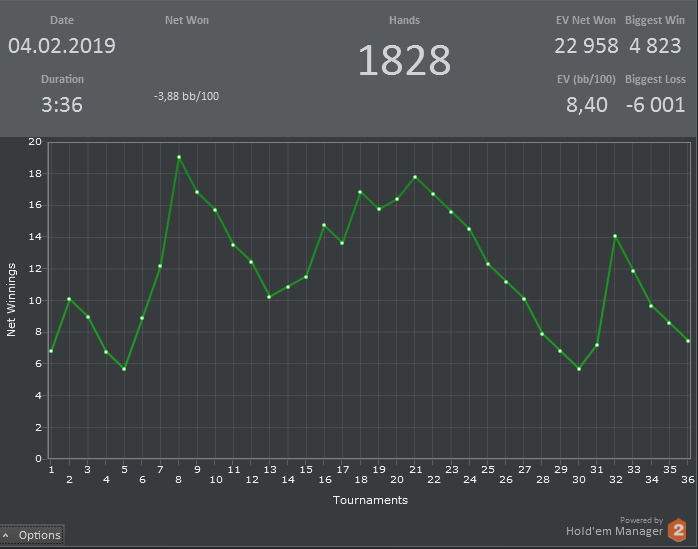Expand the Options panel
Image resolution: width=698 pixels, height=549 pixels.
click(32, 535)
